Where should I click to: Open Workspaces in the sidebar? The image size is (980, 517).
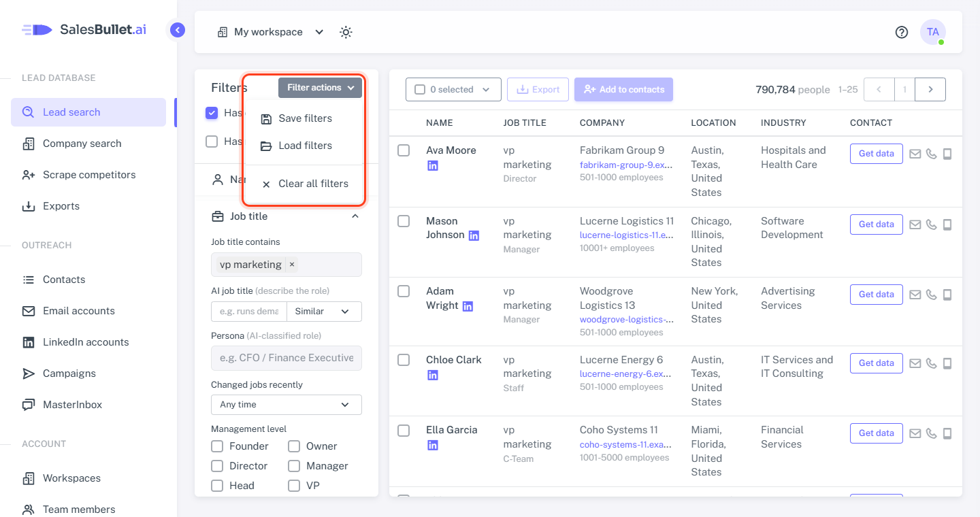[x=88, y=478]
